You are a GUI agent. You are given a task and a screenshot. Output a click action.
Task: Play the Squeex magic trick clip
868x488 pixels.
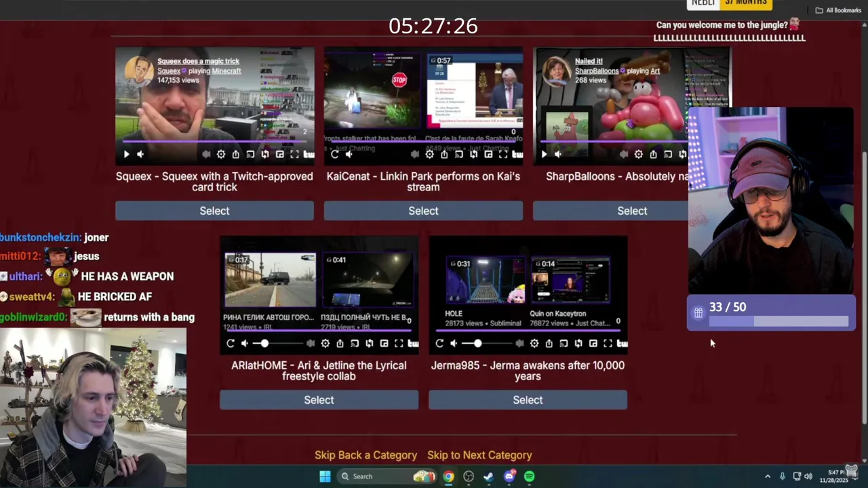[x=126, y=155]
